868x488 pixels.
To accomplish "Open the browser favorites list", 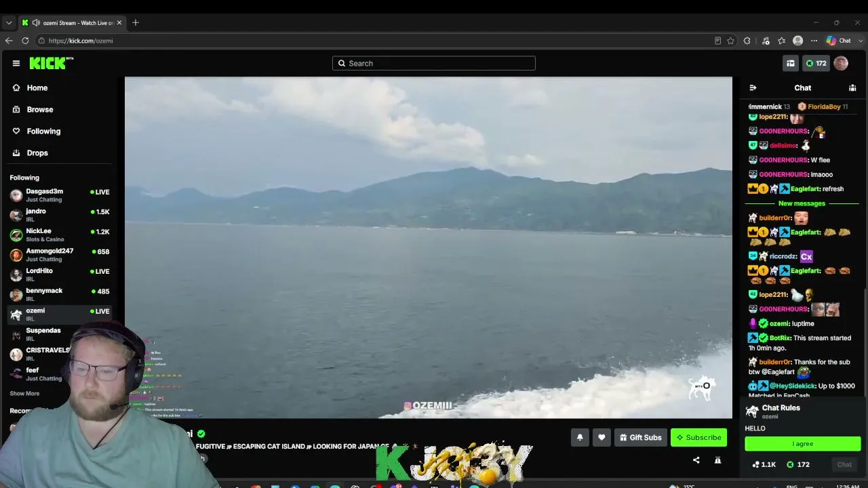I will [x=782, y=41].
